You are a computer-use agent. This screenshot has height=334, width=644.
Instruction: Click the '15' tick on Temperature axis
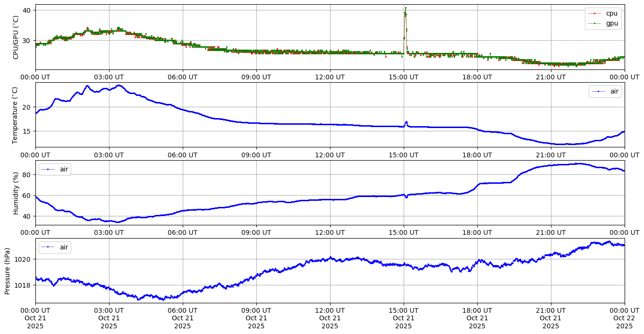tap(26, 131)
